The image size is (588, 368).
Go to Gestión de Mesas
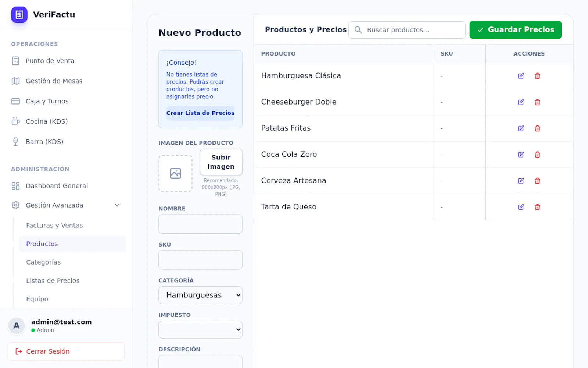point(66,81)
